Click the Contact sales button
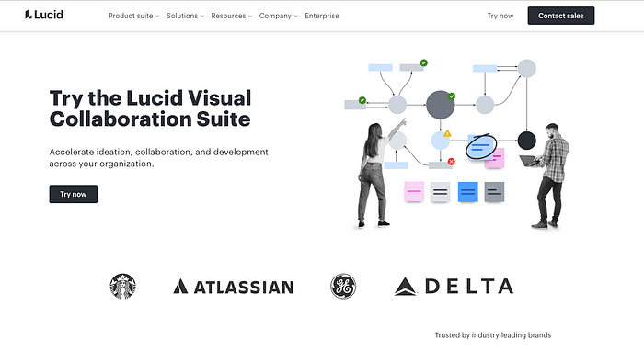644x362 pixels. (x=561, y=16)
